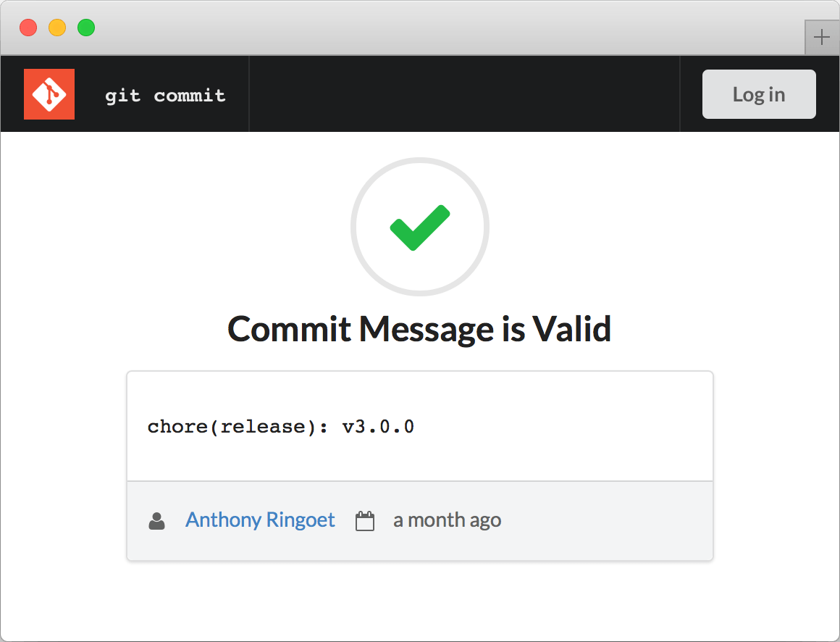The image size is (840, 642).
Task: Click the green traffic light window control
Action: tap(86, 27)
